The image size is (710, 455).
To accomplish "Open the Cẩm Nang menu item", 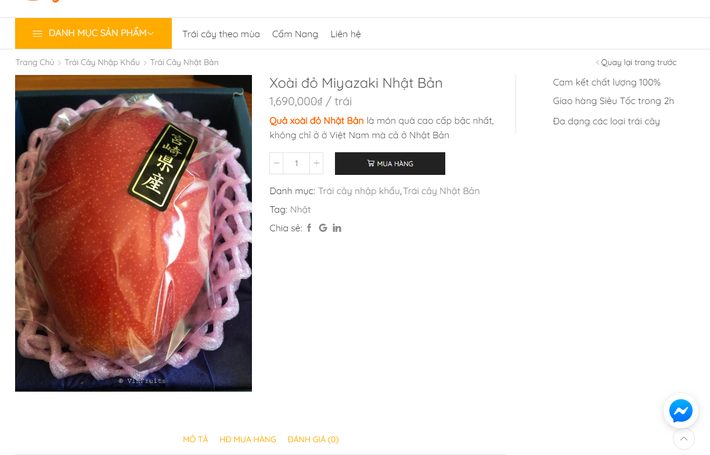I will coord(295,34).
